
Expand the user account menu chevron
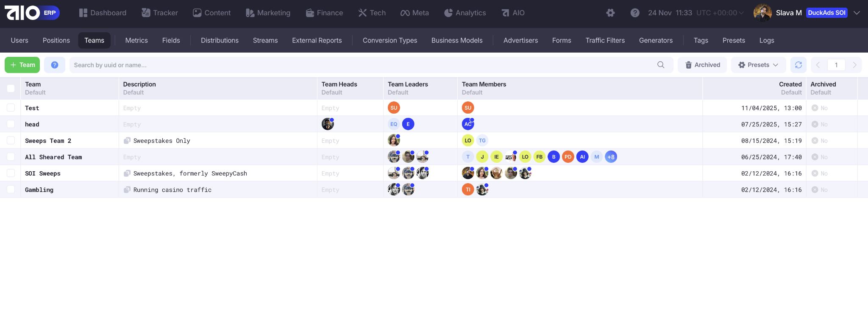857,13
